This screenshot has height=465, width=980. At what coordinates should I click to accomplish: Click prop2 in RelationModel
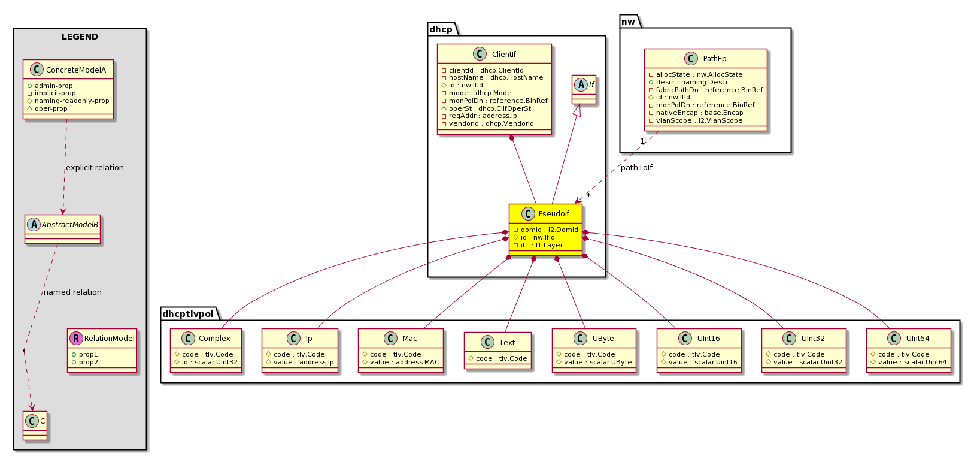point(88,362)
